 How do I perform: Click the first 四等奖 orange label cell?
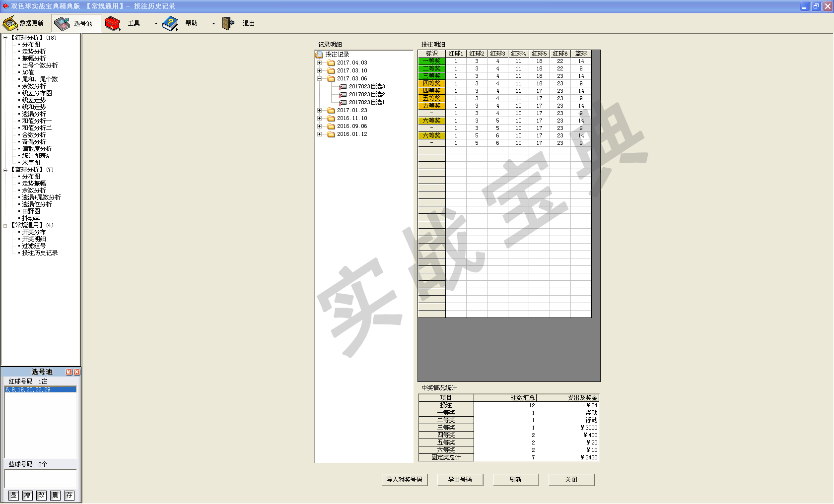point(432,83)
